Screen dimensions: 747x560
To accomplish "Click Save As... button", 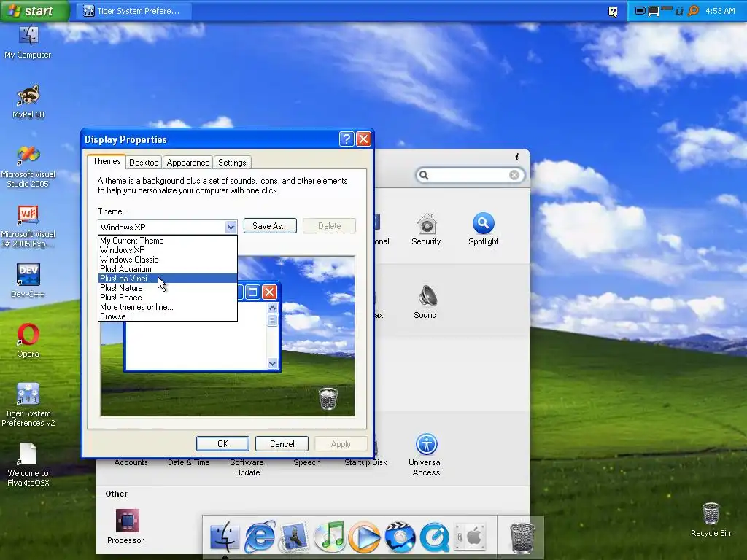I will tap(270, 226).
